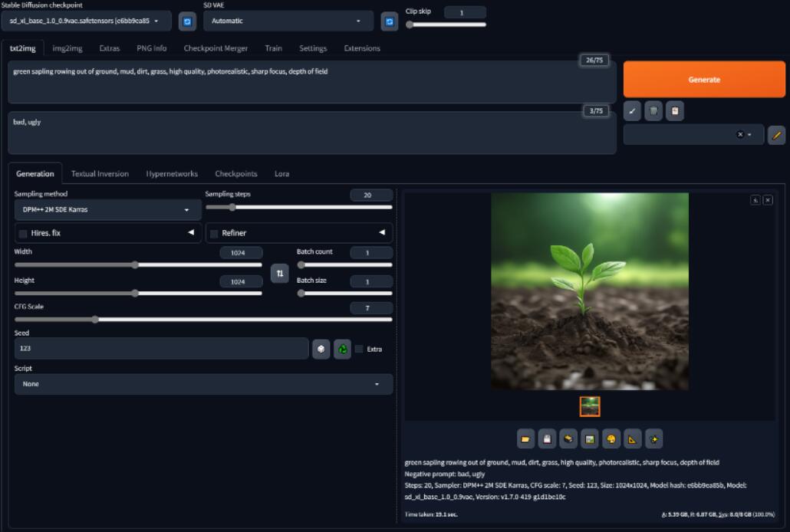The width and height of the screenshot is (790, 532).
Task: Close the image preview
Action: pos(768,200)
